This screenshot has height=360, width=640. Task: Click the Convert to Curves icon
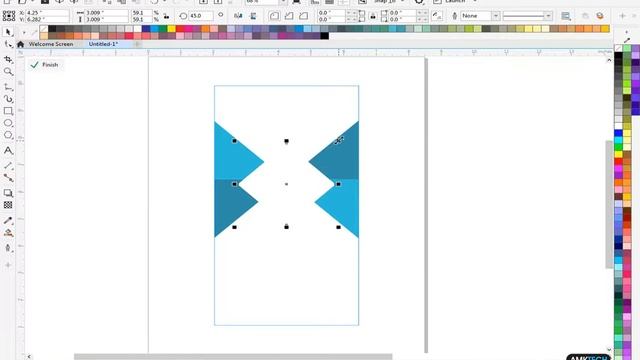pyautogui.click(x=600, y=16)
